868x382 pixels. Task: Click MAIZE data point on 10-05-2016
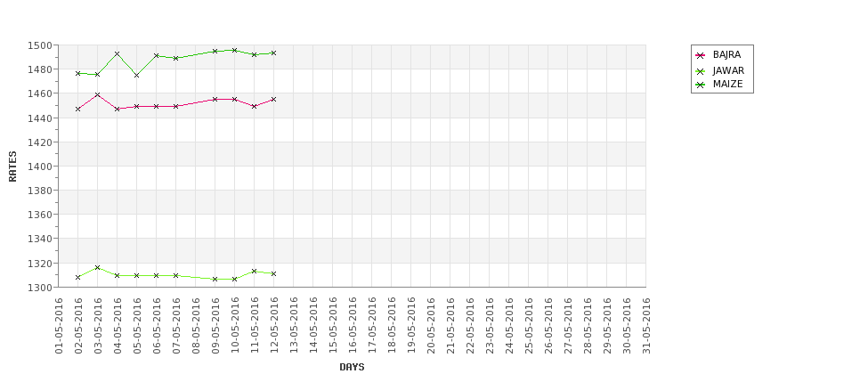click(x=235, y=51)
